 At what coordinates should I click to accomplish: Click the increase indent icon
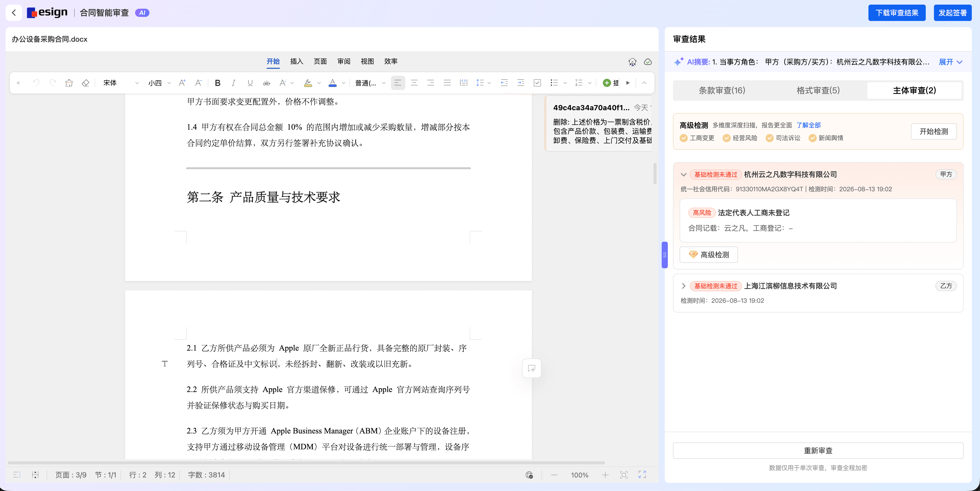coord(521,83)
